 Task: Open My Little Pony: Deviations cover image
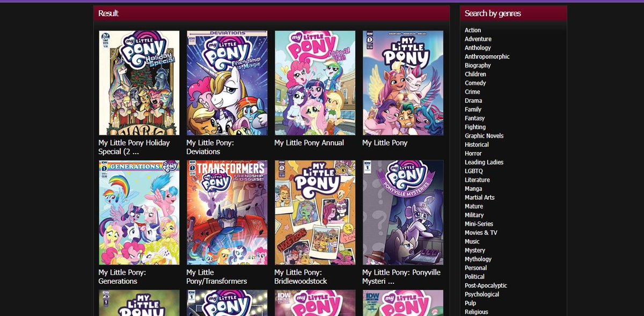227,83
